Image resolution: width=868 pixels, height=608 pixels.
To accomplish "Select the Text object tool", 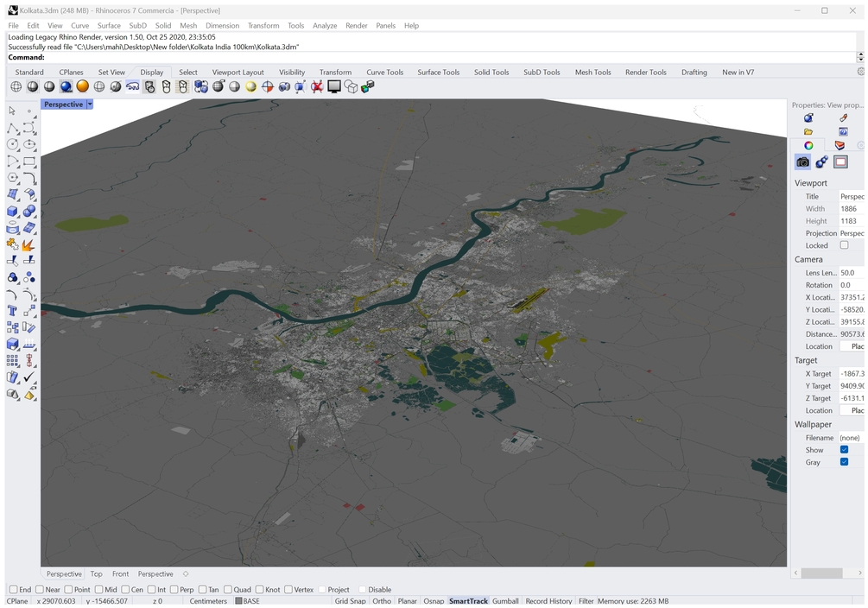I will [13, 311].
